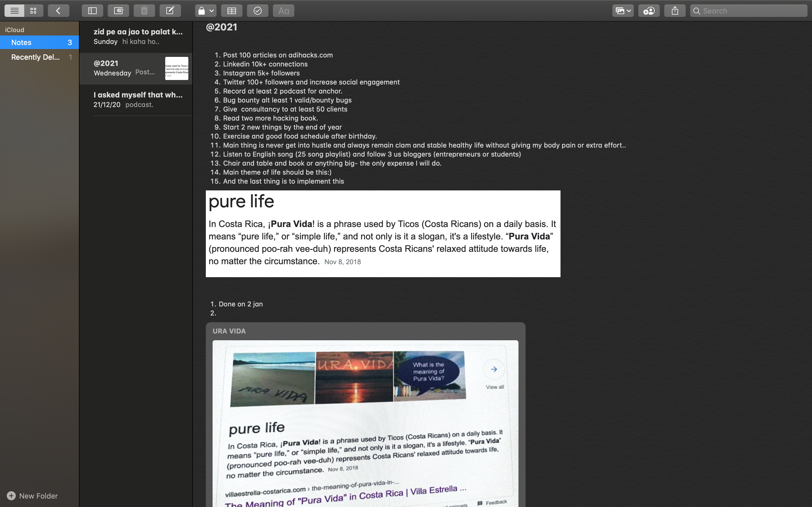Add people to this note
Screen dimensions: 812x507
[648, 11]
